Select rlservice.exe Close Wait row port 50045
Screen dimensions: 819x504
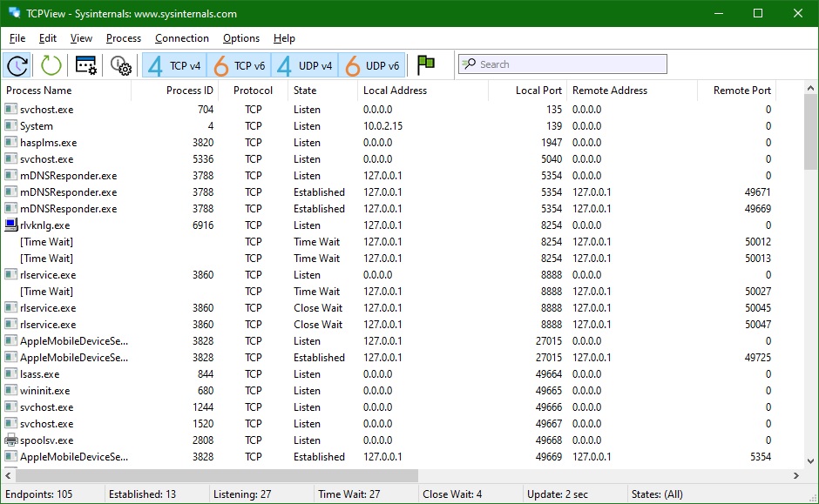coord(388,308)
